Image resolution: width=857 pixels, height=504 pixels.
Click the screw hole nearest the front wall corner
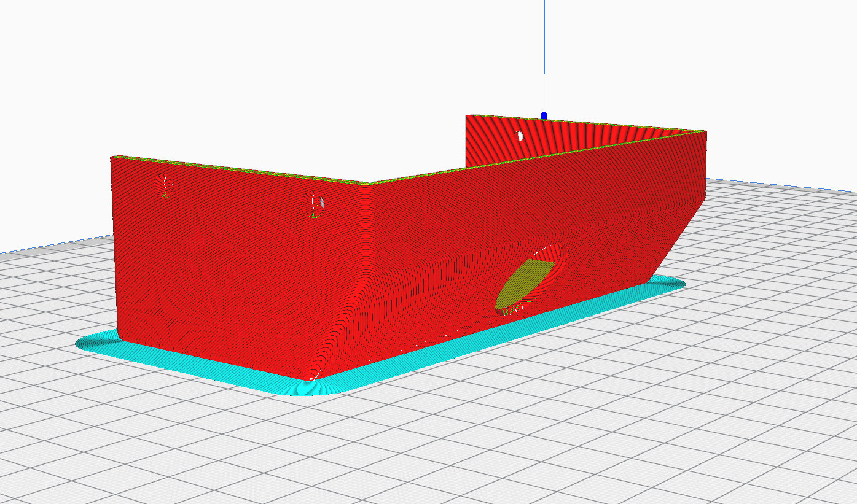pos(316,204)
